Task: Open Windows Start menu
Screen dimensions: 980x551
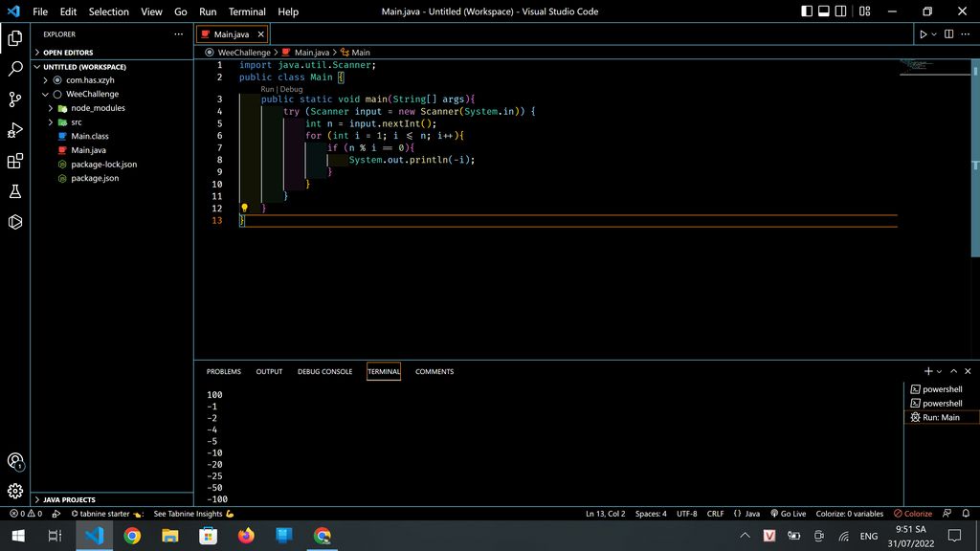Action: click(18, 536)
